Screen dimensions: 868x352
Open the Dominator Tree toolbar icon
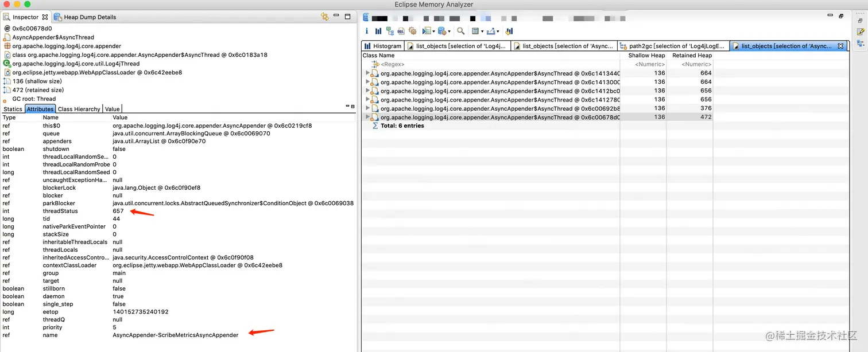pyautogui.click(x=390, y=31)
